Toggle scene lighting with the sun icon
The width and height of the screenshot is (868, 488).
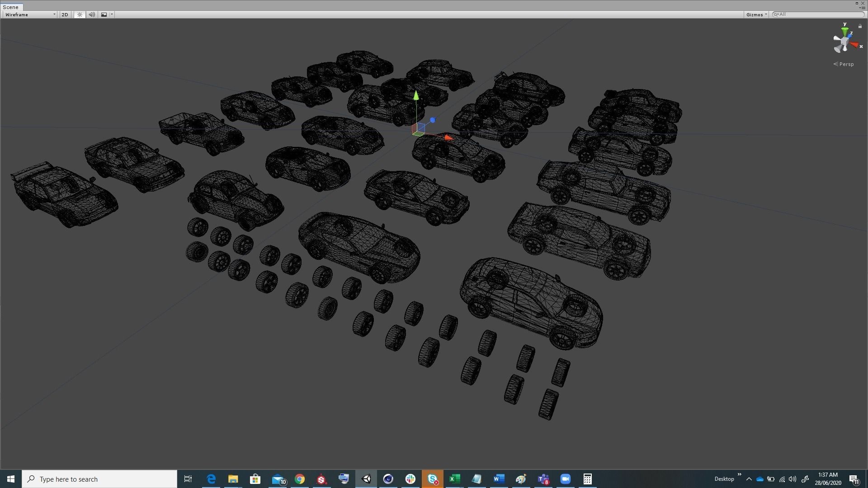pos(80,14)
